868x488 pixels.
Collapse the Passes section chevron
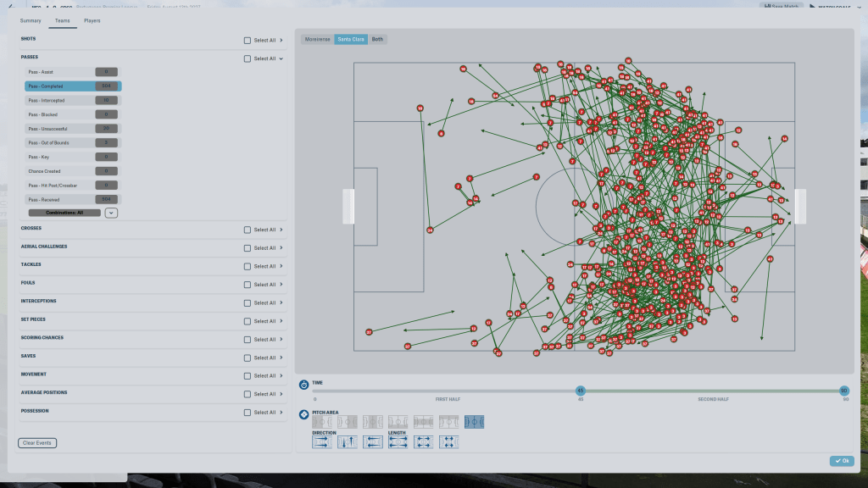[x=281, y=58]
